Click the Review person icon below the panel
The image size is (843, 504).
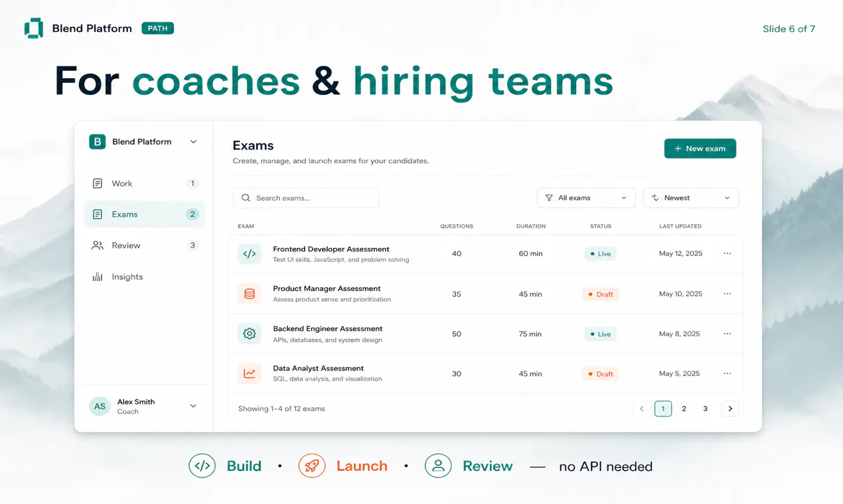438,466
